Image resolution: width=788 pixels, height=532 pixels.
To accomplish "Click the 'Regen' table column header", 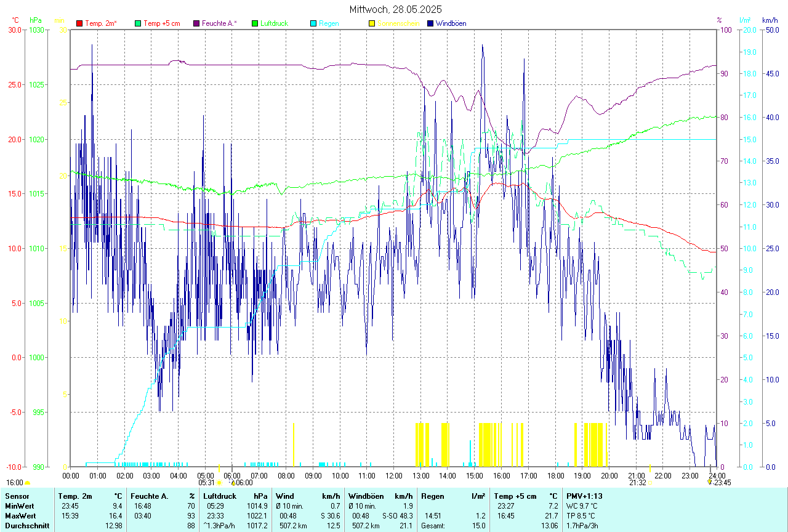I will click(x=433, y=496).
